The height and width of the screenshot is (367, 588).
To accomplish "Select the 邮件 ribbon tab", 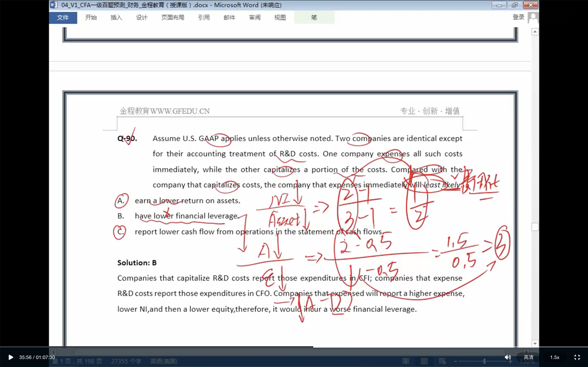I will pos(229,17).
